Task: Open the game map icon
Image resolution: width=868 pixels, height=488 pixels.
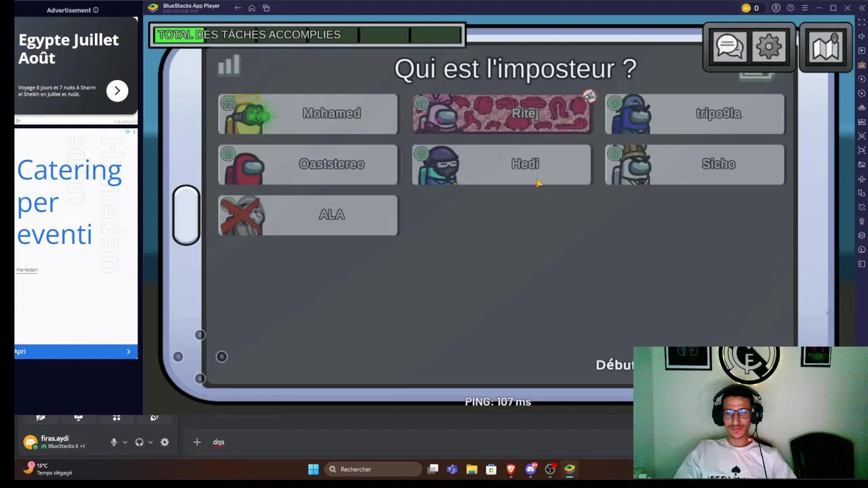Action: click(x=825, y=47)
